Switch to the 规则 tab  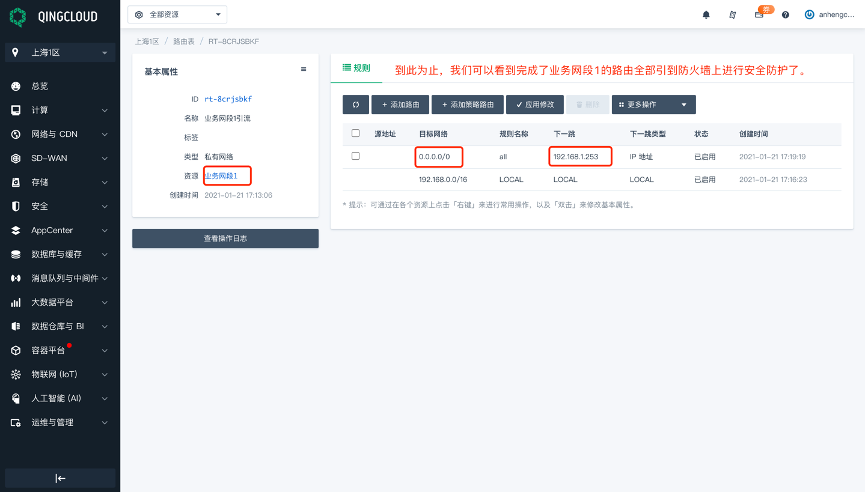coord(356,68)
